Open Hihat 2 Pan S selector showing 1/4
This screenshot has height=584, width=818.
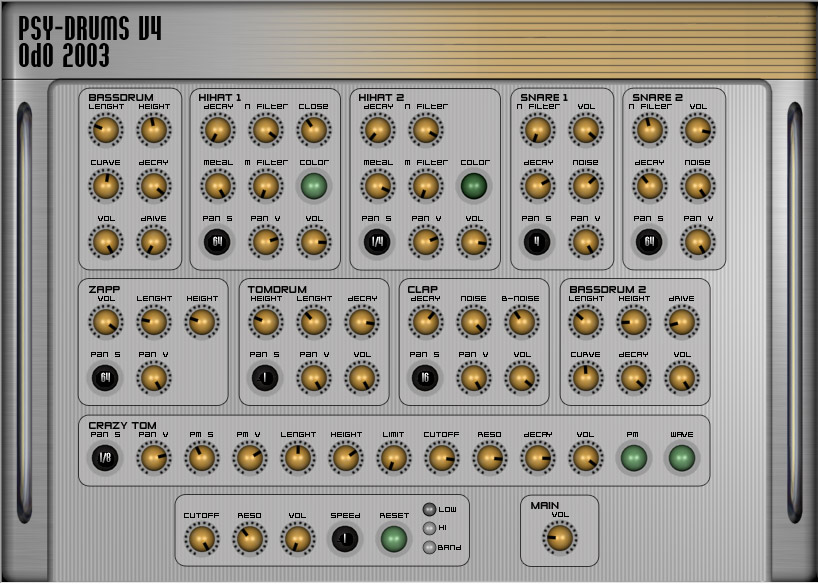(x=377, y=242)
